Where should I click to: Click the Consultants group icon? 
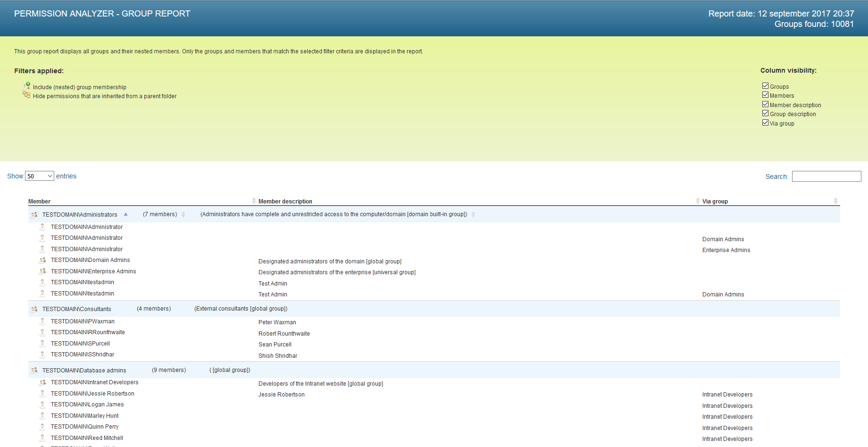click(x=34, y=309)
